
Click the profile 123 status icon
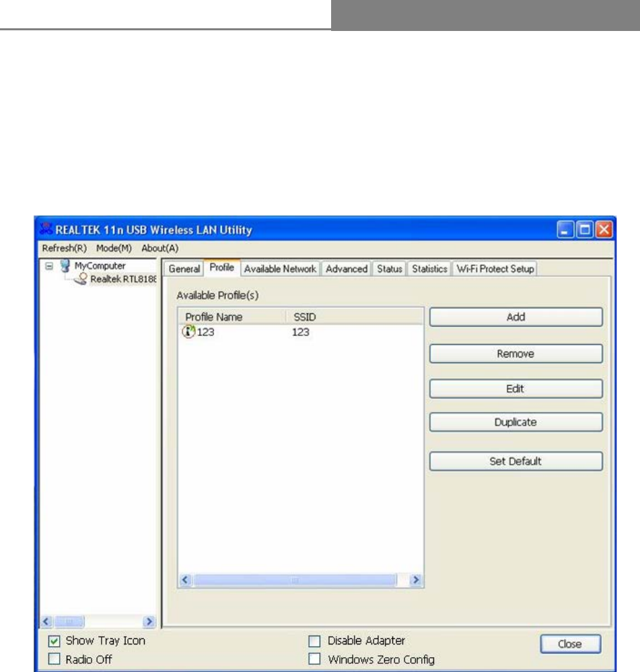[188, 331]
